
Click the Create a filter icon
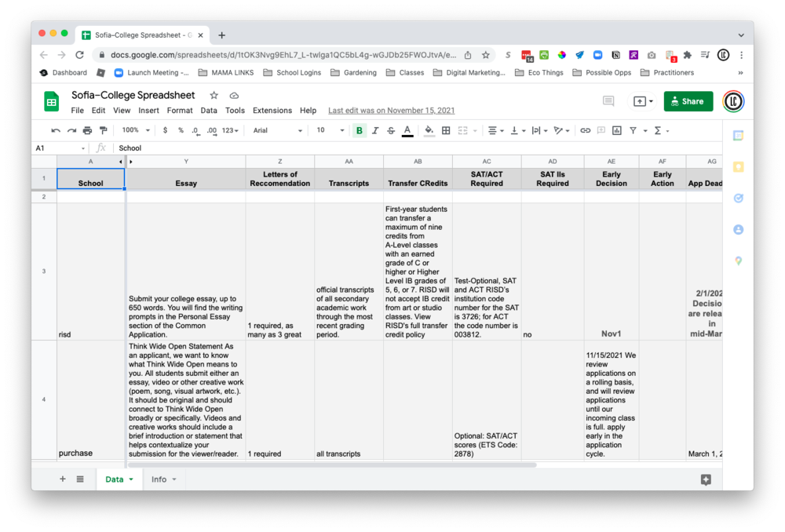[633, 130]
